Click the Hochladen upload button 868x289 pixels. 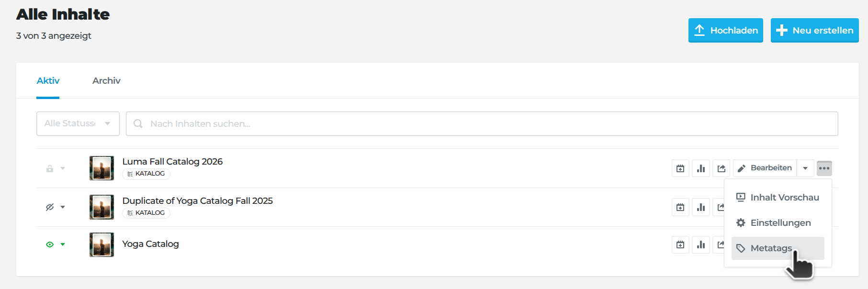(725, 31)
